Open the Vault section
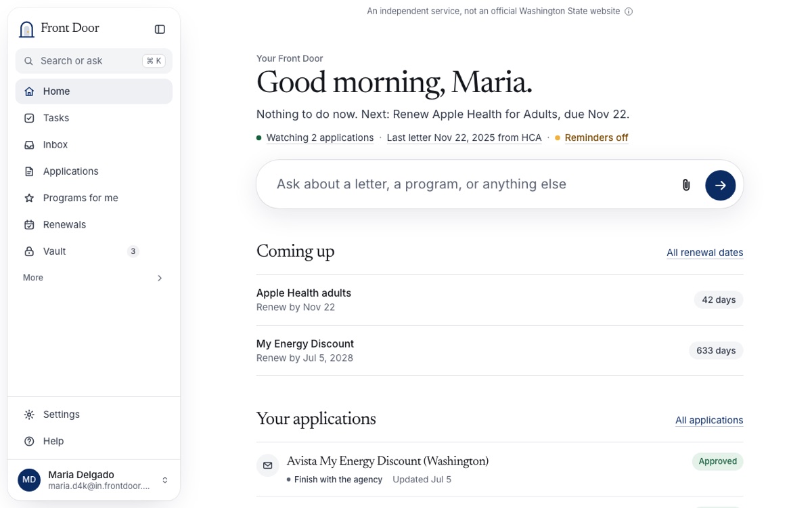This screenshot has width=812, height=508. pos(94,251)
